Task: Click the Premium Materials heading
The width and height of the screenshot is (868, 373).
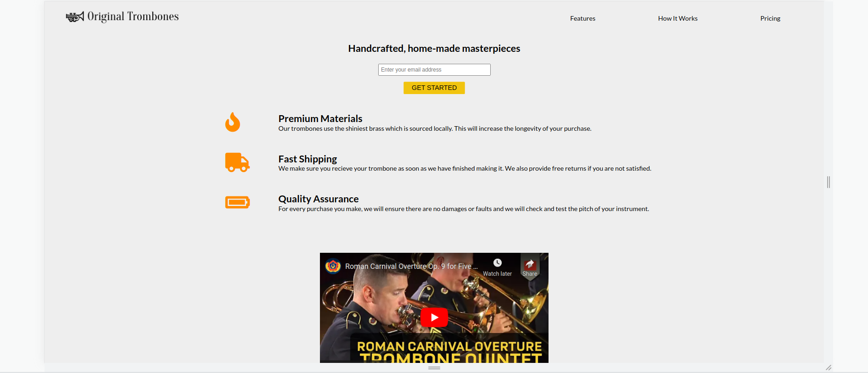Action: click(x=320, y=119)
